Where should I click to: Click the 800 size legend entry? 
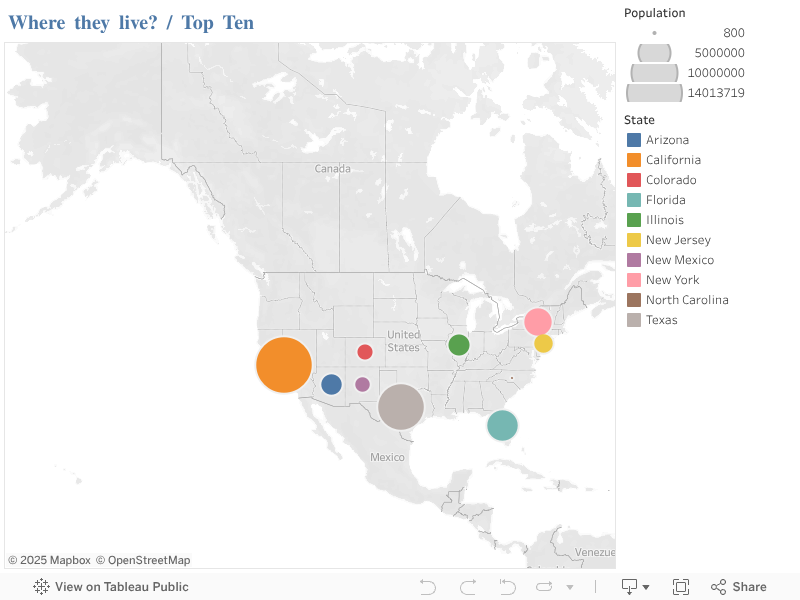(x=698, y=33)
